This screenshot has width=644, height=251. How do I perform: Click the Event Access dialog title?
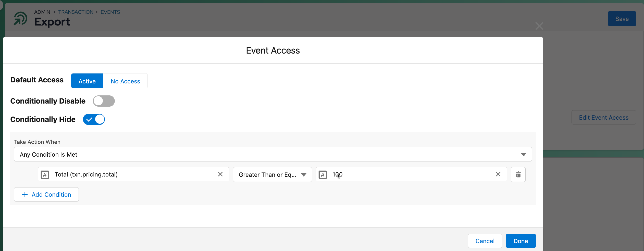coord(273,50)
